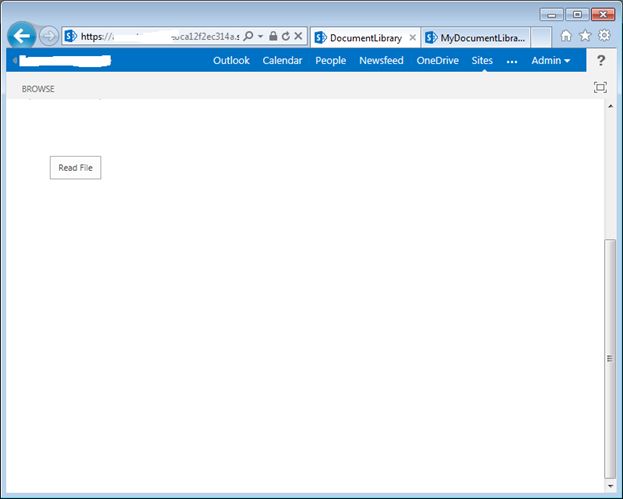The image size is (623, 499).
Task: Click the address bar URL field
Action: click(x=159, y=37)
